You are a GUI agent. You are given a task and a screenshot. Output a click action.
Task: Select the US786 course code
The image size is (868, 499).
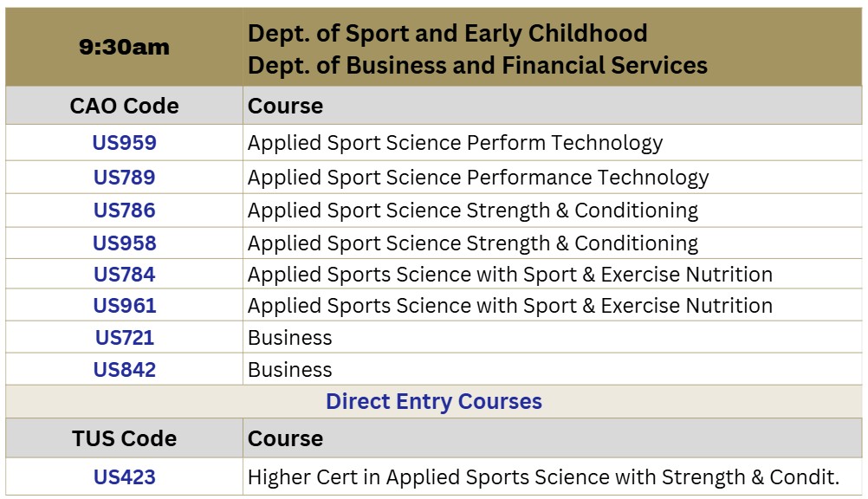pyautogui.click(x=125, y=211)
